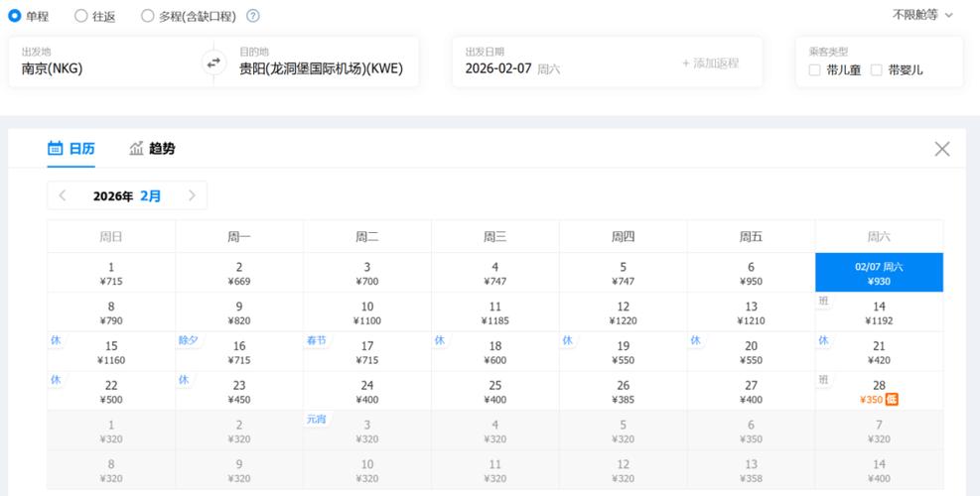
Task: Open the 2月 month selector
Action: (150, 195)
